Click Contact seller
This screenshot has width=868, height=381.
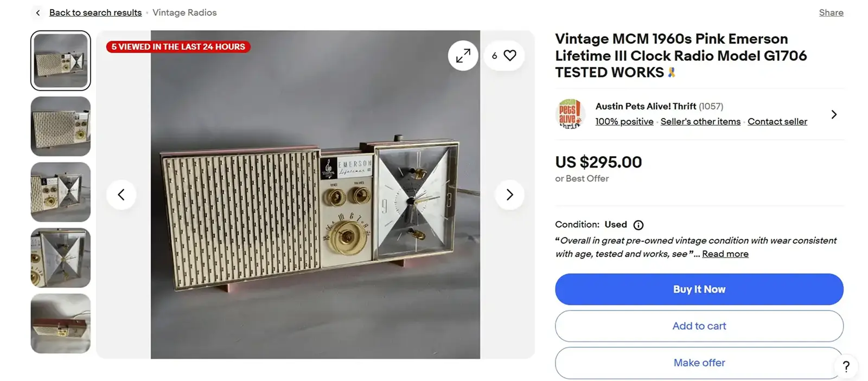click(x=777, y=121)
